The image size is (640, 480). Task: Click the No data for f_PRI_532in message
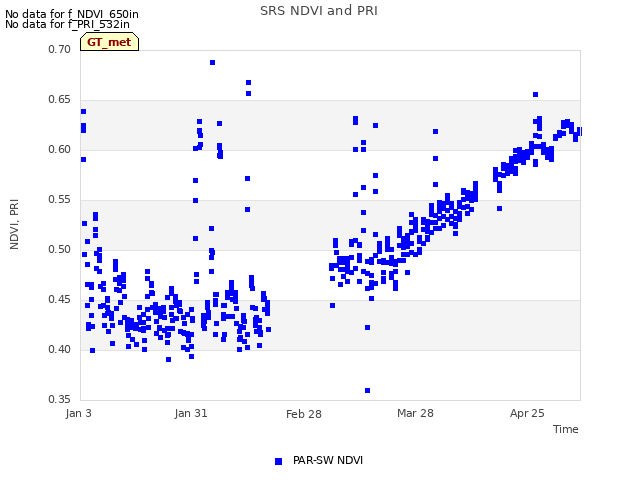pyautogui.click(x=67, y=24)
